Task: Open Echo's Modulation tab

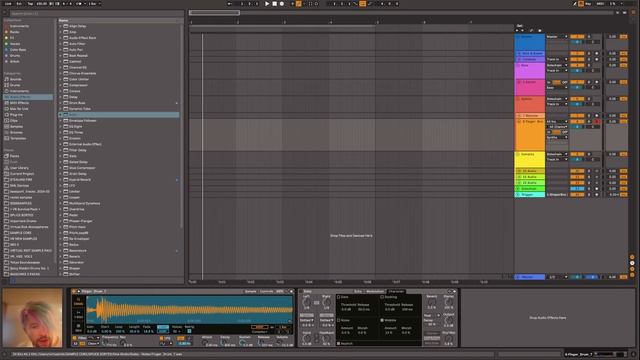Action: tap(375, 291)
